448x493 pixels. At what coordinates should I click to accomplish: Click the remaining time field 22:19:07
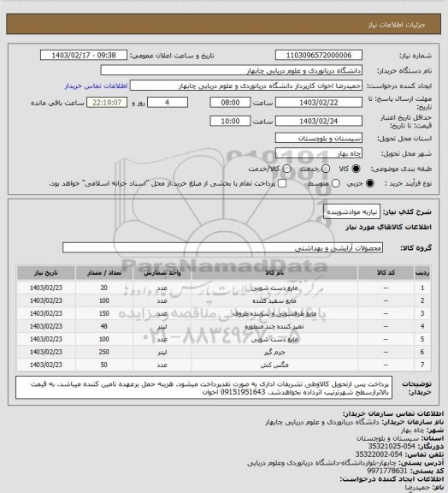107,103
